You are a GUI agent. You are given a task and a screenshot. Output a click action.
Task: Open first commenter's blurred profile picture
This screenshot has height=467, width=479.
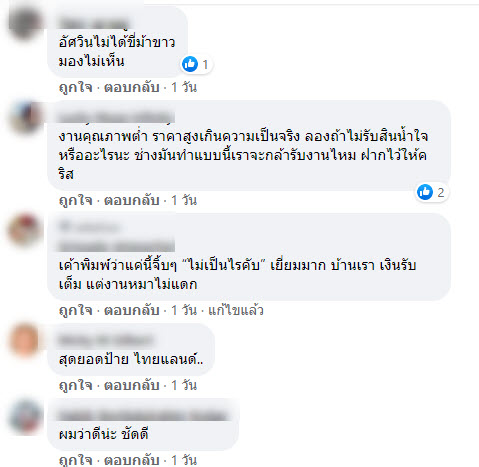(25, 23)
